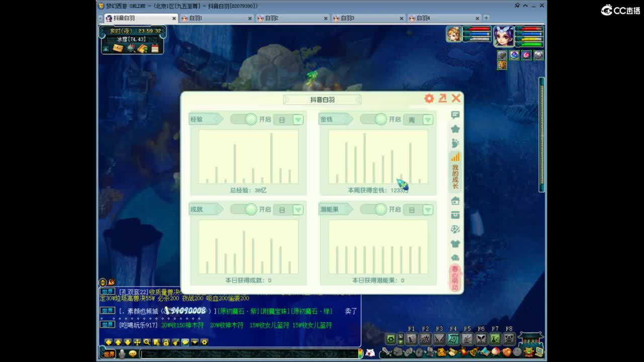Open the mail envelope icon under the clock

click(x=118, y=48)
